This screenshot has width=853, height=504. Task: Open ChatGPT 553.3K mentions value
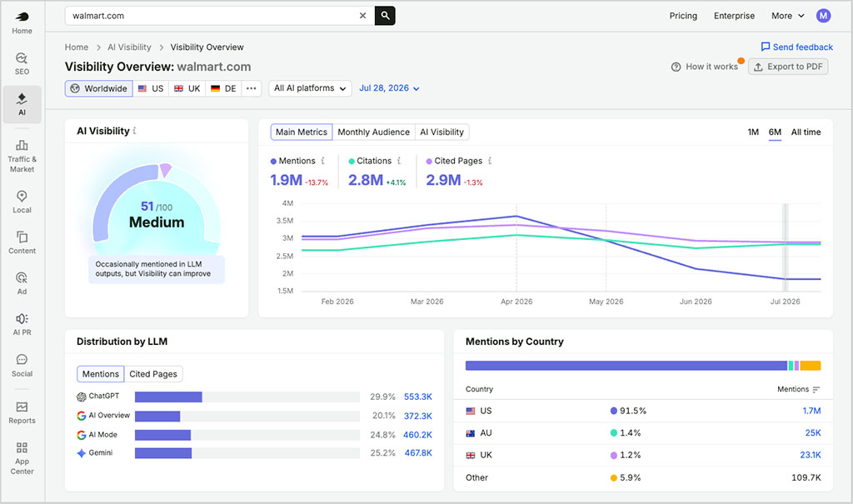[418, 397]
